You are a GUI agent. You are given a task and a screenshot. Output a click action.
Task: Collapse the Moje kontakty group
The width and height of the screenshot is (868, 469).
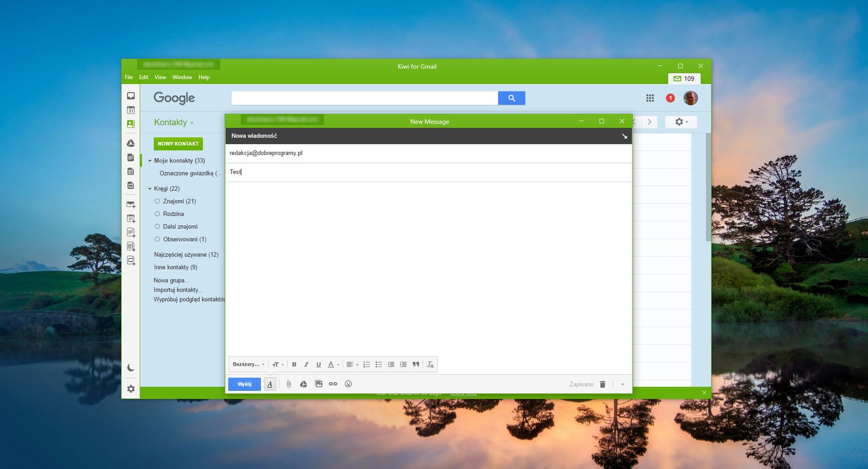149,161
